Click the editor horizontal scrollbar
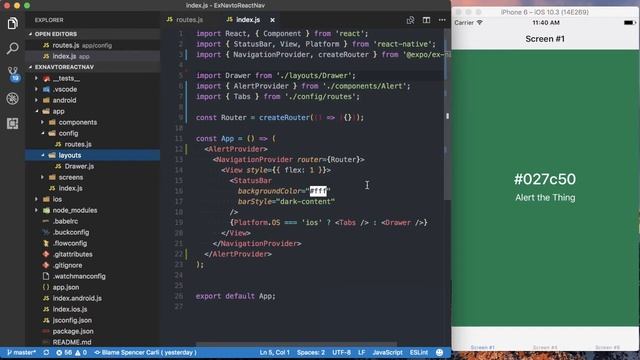Viewport: 640px width, 360px height. pos(296,344)
